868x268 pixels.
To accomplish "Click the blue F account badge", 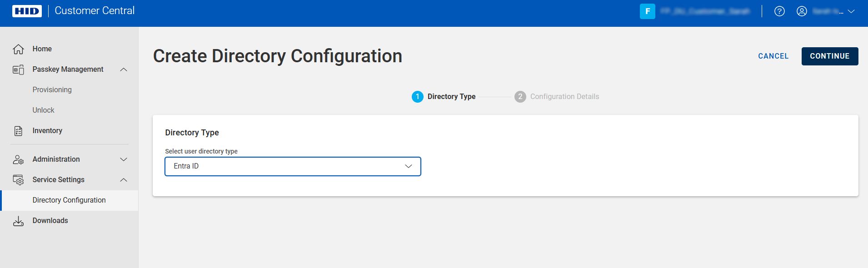I will pos(647,11).
